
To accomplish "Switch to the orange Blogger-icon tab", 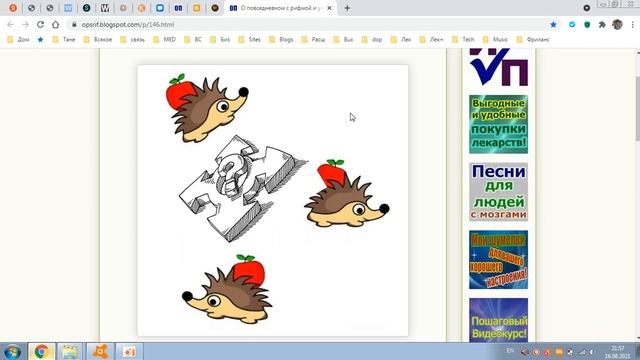I will (197, 8).
